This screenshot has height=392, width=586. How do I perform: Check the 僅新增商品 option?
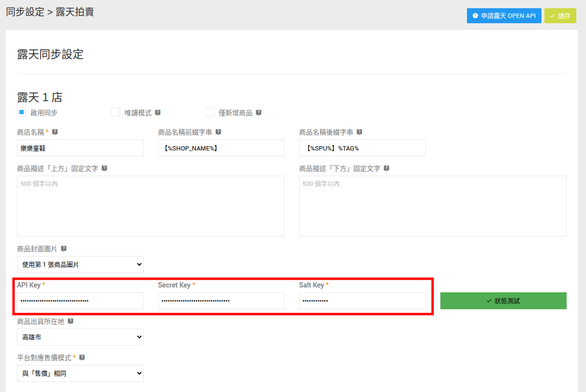(210, 112)
